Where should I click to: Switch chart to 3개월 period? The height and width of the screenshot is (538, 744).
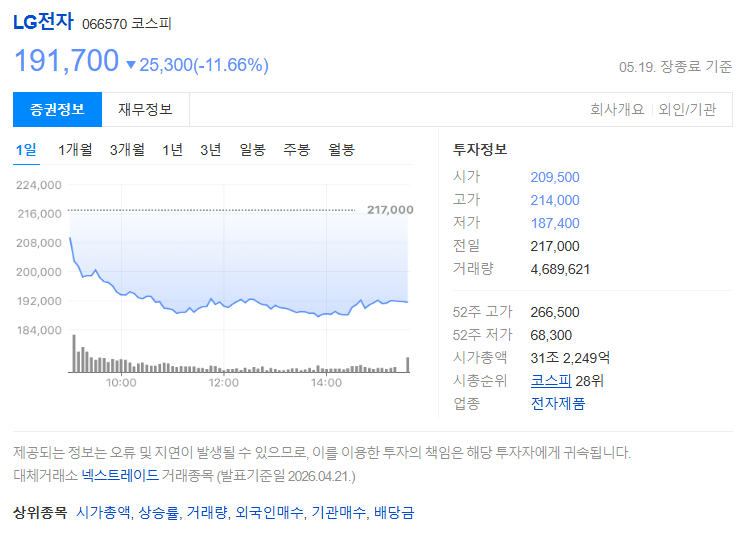127,150
